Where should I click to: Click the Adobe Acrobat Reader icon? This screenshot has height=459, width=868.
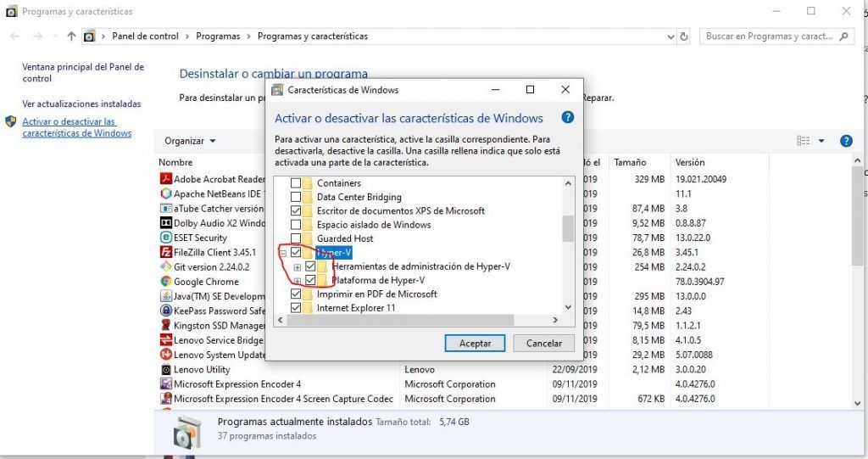click(165, 178)
